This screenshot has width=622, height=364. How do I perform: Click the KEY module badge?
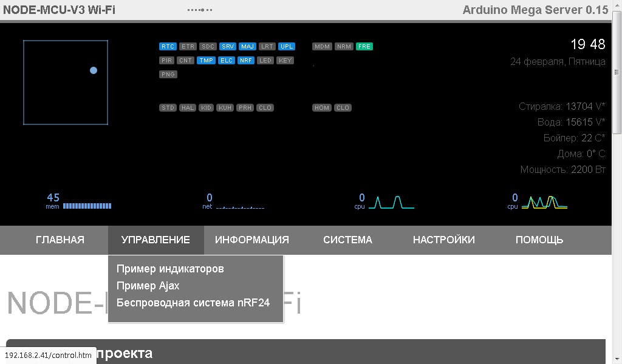[x=285, y=60]
